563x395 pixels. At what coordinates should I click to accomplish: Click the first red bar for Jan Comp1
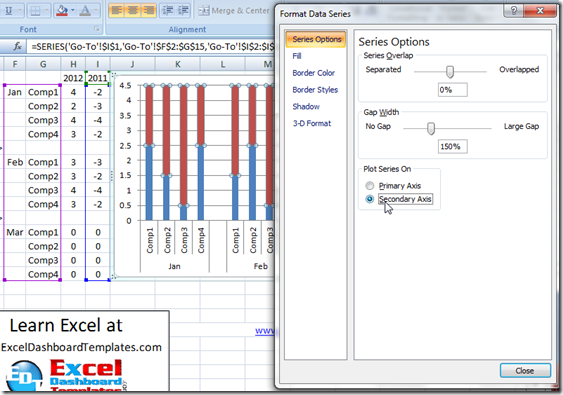click(149, 115)
